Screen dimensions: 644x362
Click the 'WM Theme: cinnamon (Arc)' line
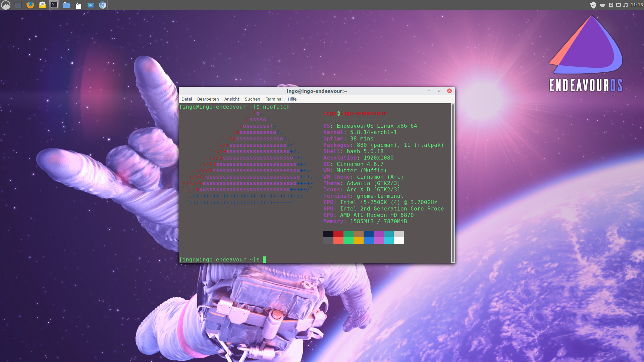pos(364,177)
